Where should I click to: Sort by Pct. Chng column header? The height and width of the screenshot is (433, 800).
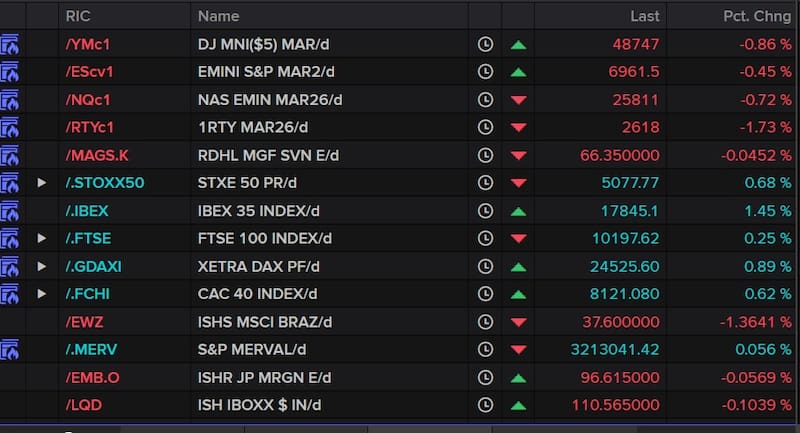point(757,16)
